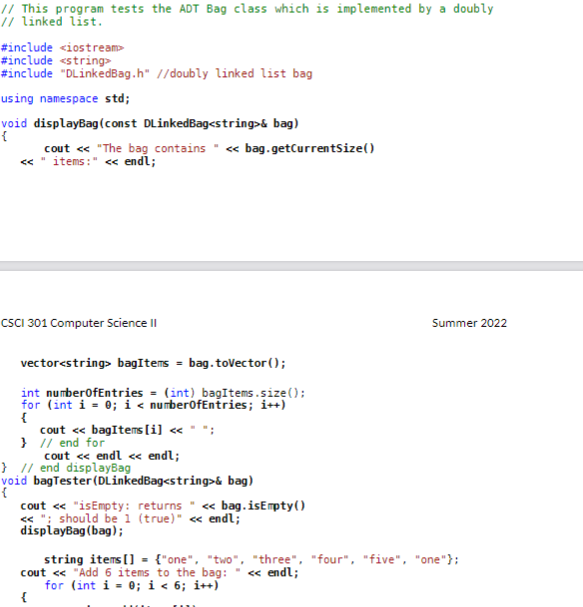
Task: Click the 'string items[]' array declaration
Action: pyautogui.click(x=251, y=559)
